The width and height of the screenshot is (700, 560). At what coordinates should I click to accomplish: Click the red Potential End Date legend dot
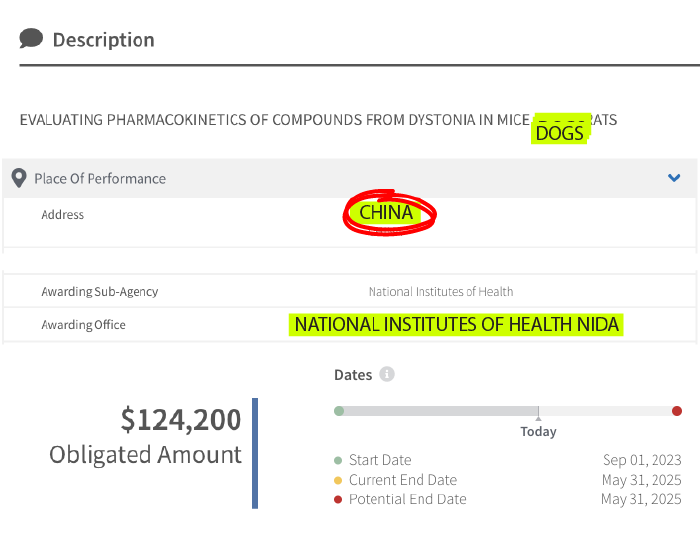point(338,499)
